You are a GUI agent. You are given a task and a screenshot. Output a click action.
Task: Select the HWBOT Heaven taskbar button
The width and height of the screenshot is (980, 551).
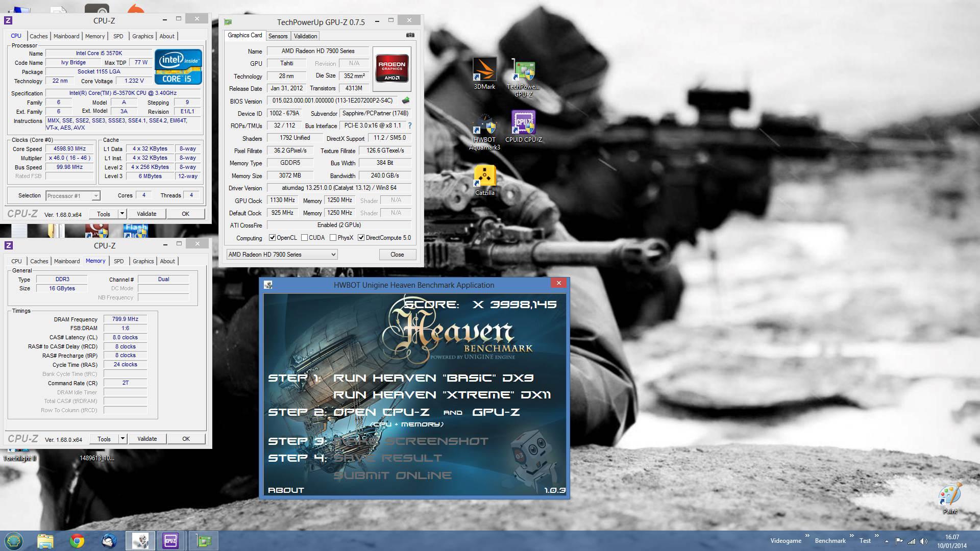coord(140,541)
